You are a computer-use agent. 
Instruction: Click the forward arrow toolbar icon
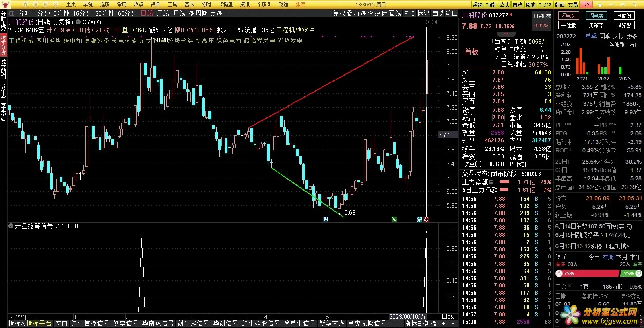[45, 4]
